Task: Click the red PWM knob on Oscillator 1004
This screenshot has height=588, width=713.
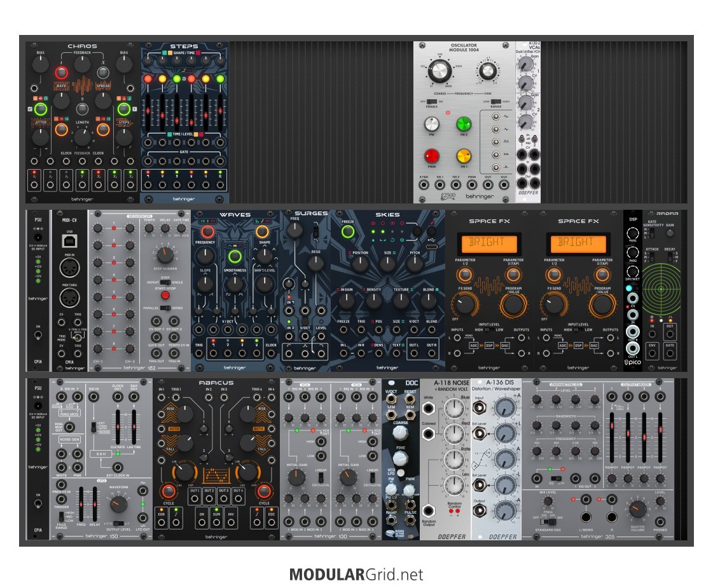Action: coord(431,156)
